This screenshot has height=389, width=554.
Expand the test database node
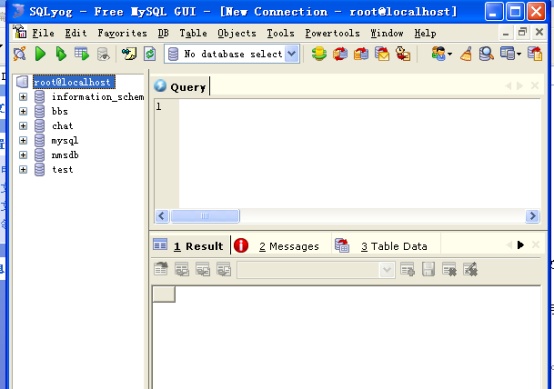[x=23, y=169]
